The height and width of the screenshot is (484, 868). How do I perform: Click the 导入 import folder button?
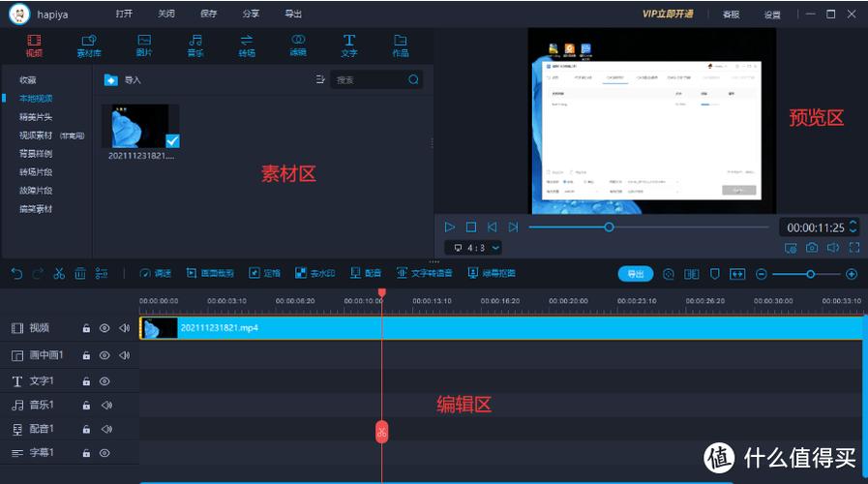(122, 80)
